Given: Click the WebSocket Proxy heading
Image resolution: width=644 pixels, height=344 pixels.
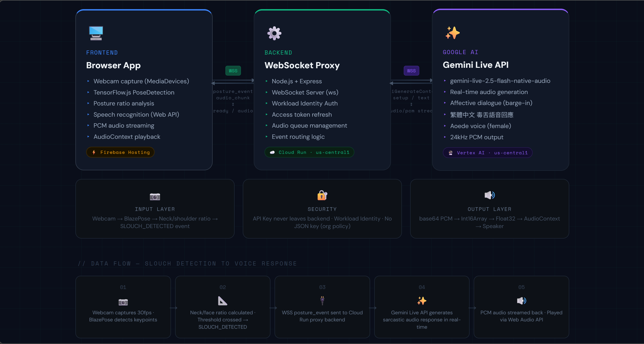Looking at the screenshot, I should pyautogui.click(x=302, y=66).
